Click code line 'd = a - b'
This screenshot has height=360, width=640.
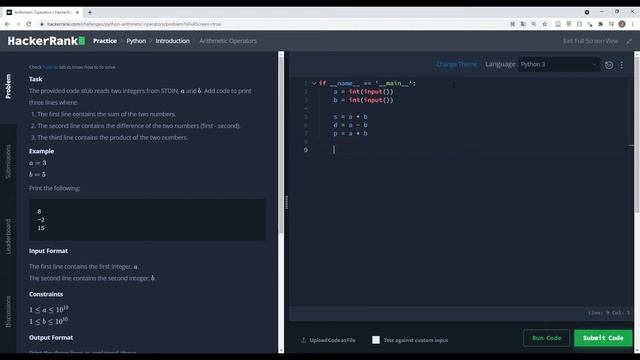tap(350, 125)
